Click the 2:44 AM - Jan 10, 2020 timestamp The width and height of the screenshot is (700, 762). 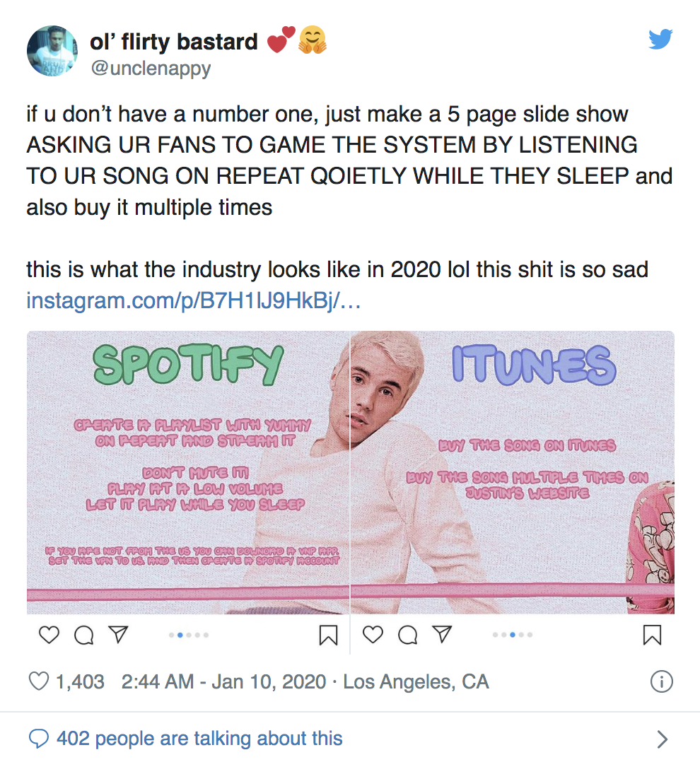pos(223,682)
